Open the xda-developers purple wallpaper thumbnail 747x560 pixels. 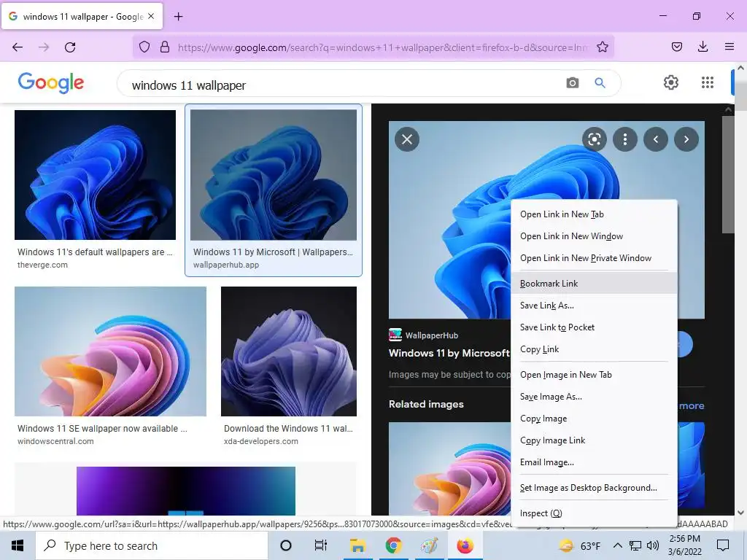click(289, 351)
